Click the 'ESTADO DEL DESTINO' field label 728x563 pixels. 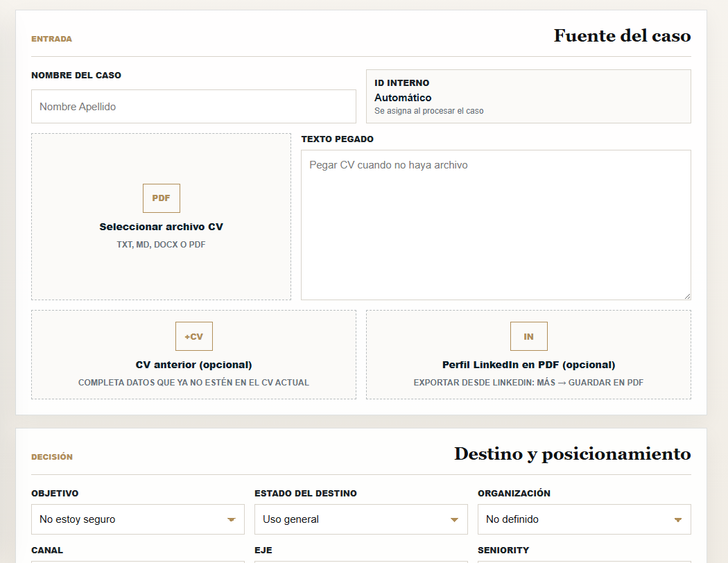click(x=306, y=494)
